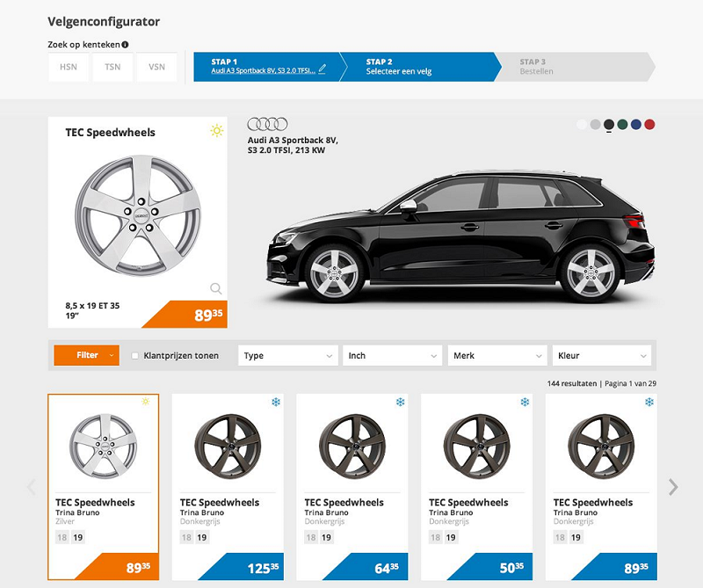Choose the red car color swatch

tap(649, 125)
